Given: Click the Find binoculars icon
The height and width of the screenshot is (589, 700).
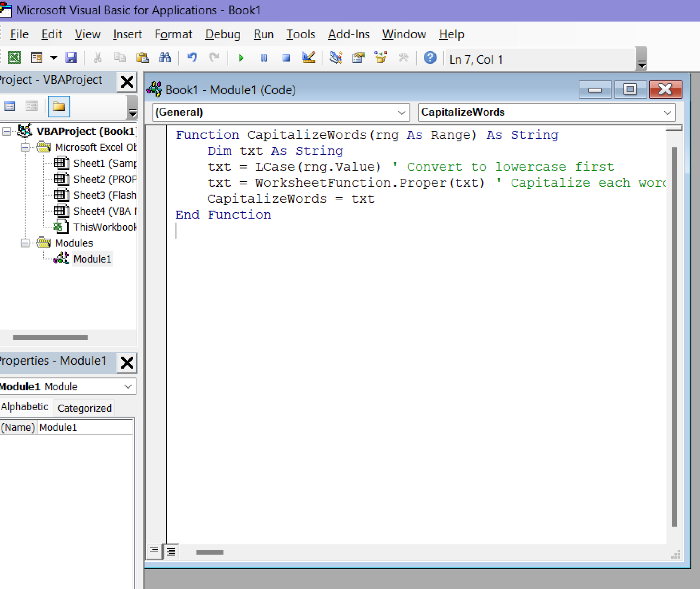Looking at the screenshot, I should click(165, 57).
